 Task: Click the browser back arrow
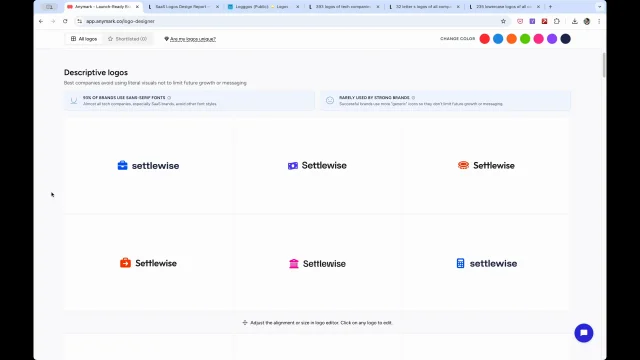coord(41,21)
